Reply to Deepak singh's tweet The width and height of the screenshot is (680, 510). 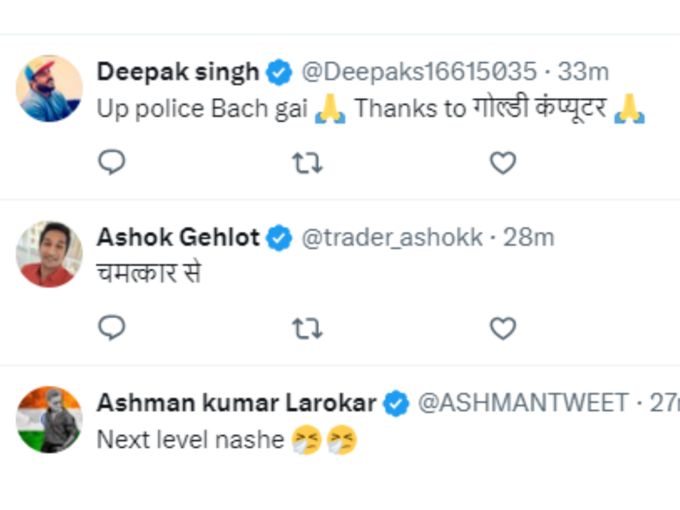click(x=112, y=162)
